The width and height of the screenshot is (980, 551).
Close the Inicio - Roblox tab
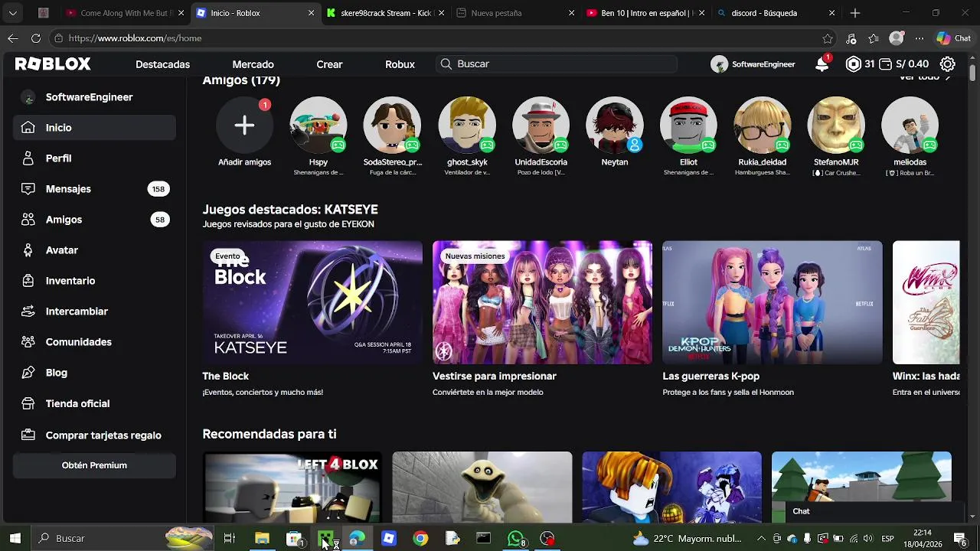[x=311, y=13]
